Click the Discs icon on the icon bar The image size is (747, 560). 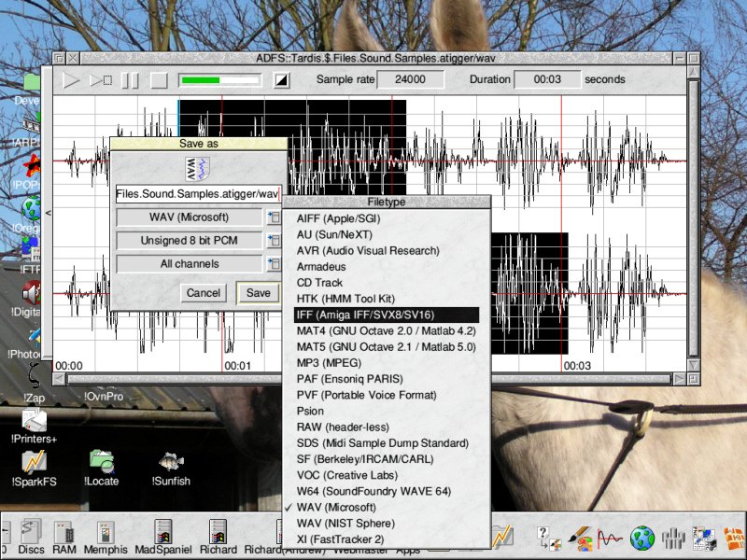pos(31,538)
